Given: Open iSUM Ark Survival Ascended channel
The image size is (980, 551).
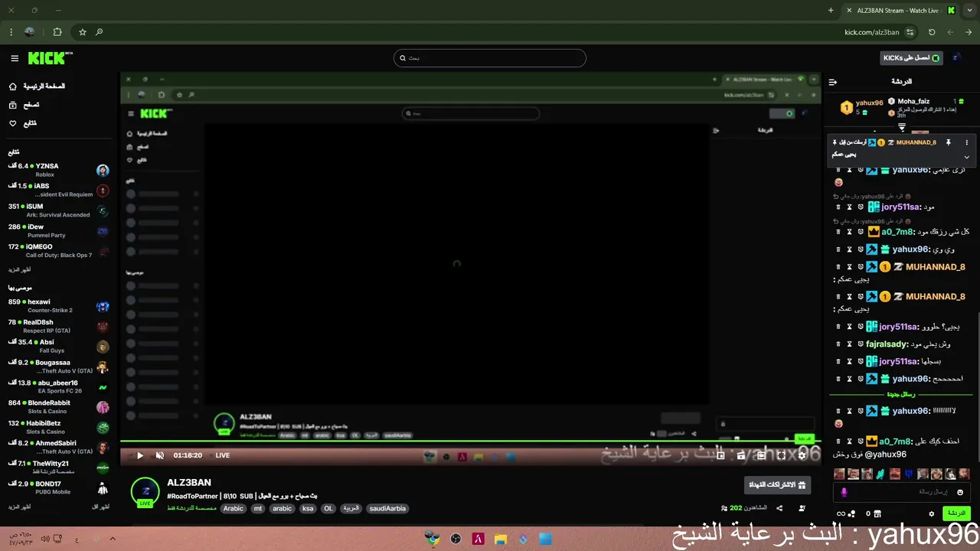Looking at the screenshot, I should tap(58, 210).
